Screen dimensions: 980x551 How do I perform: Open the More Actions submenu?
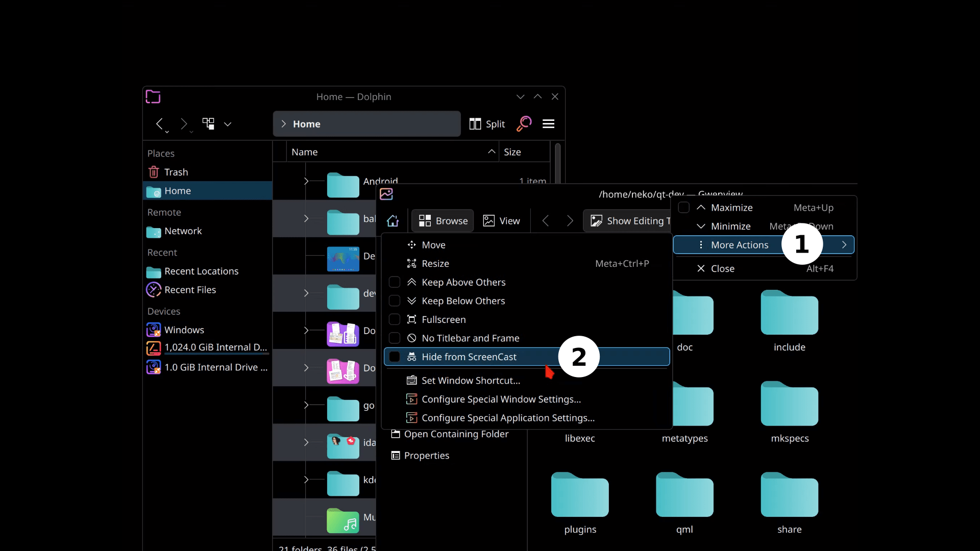click(740, 245)
